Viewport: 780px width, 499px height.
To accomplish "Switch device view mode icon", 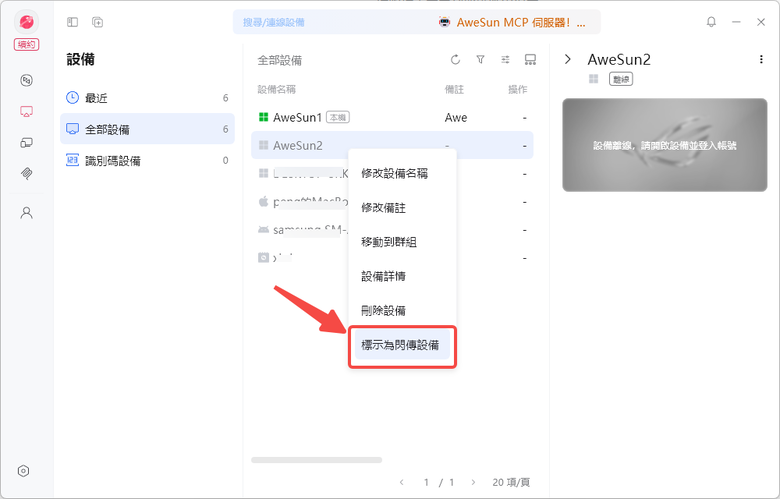I will [530, 60].
